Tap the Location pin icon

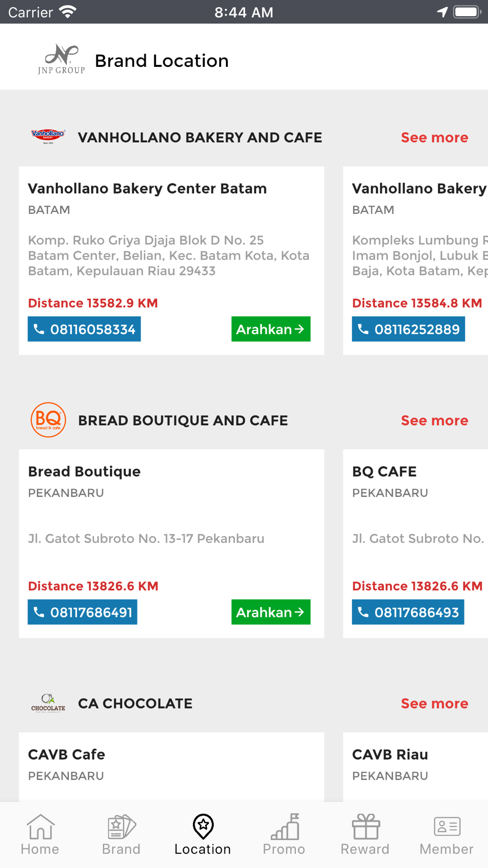pos(203,826)
